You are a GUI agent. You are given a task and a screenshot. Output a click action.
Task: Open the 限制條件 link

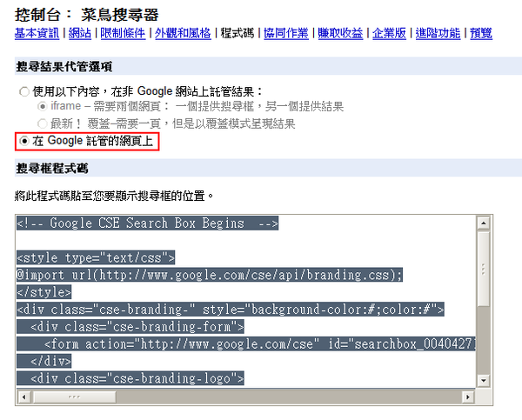point(123,33)
